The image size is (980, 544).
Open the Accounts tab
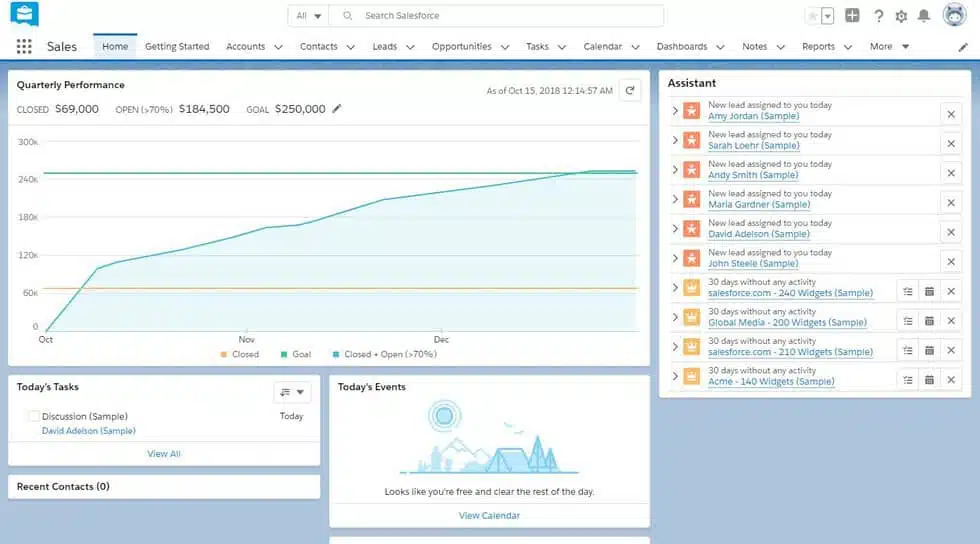click(246, 46)
